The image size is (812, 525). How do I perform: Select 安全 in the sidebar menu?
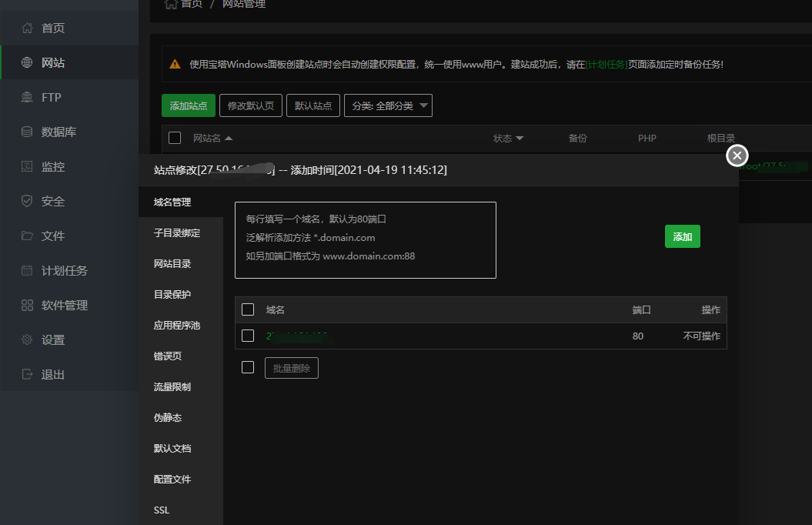(x=69, y=201)
